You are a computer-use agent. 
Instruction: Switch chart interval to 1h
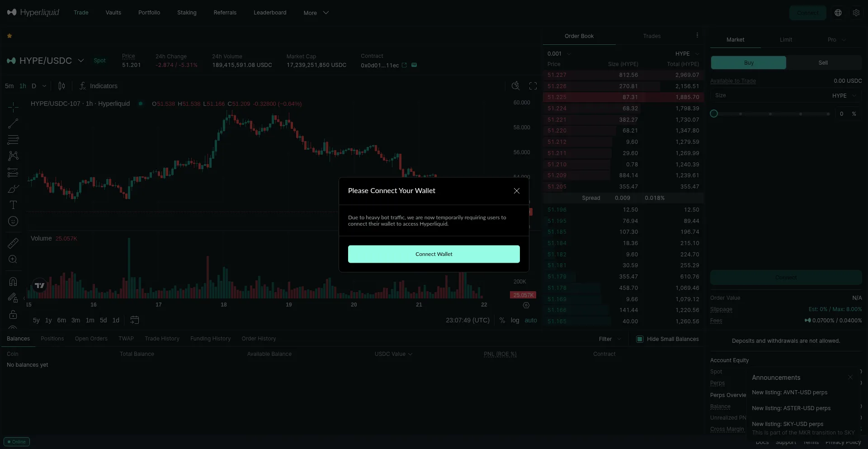tap(23, 86)
